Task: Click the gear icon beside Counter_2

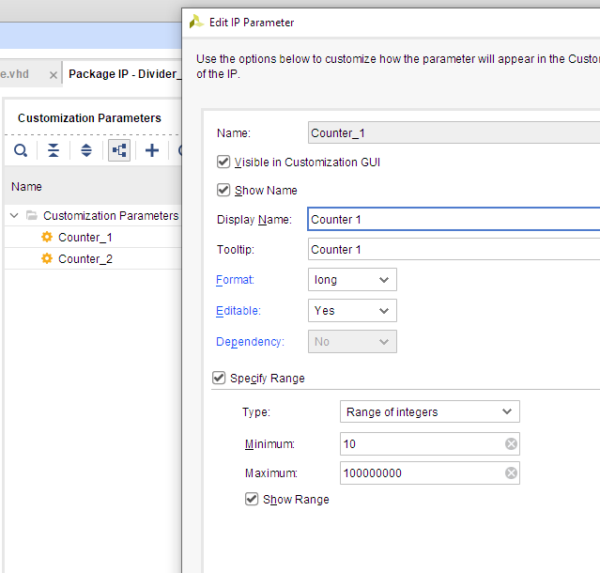Action: click(46, 259)
